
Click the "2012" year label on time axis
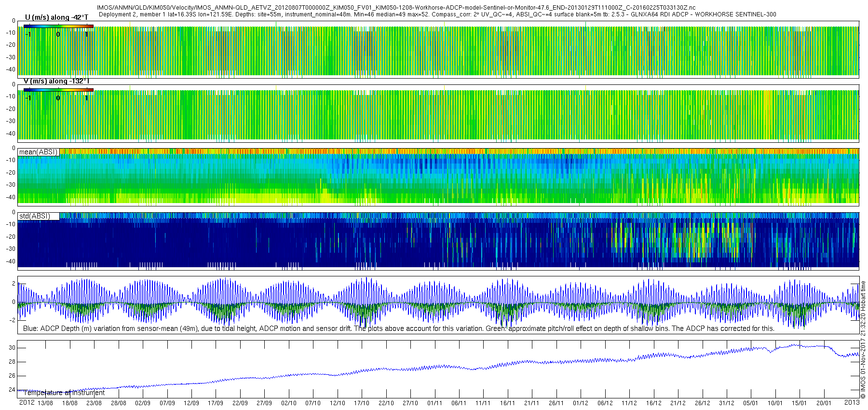coord(27,402)
